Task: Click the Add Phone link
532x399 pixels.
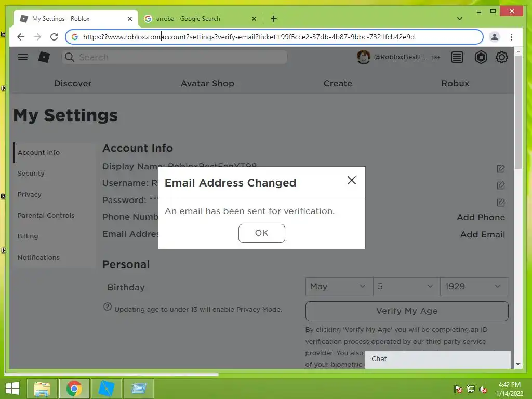Action: click(481, 217)
